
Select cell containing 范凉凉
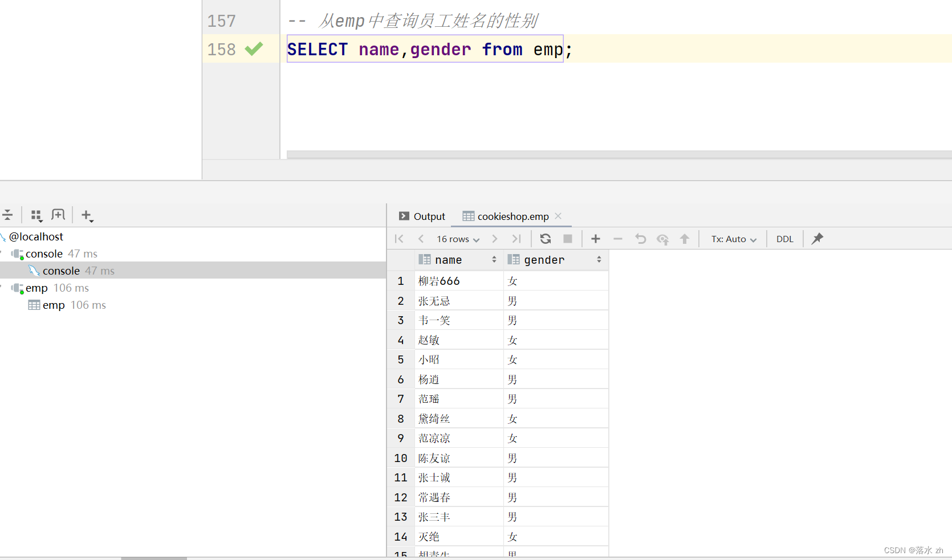point(459,438)
